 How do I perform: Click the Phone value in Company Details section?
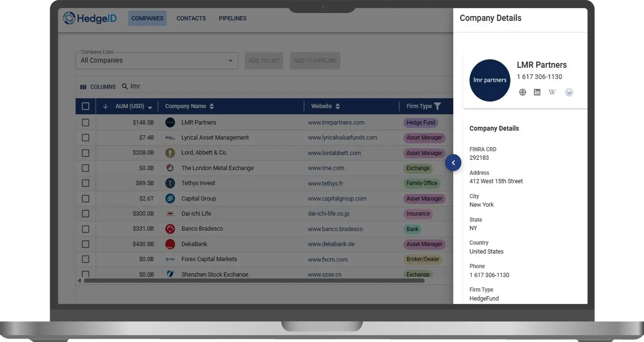tap(489, 275)
